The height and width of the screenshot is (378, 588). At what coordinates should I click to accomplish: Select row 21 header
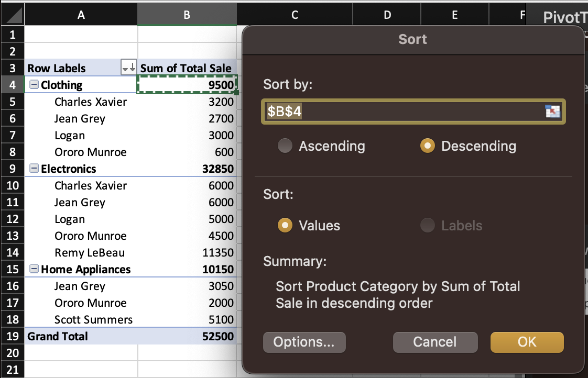coord(13,370)
